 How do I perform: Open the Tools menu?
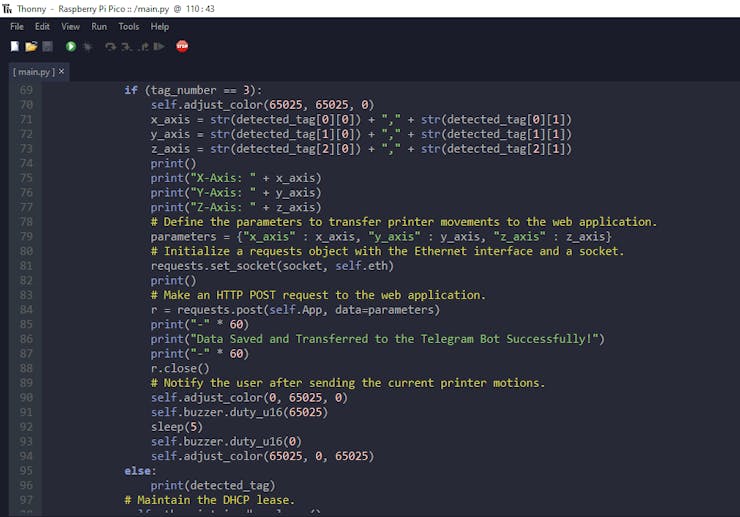(x=129, y=26)
